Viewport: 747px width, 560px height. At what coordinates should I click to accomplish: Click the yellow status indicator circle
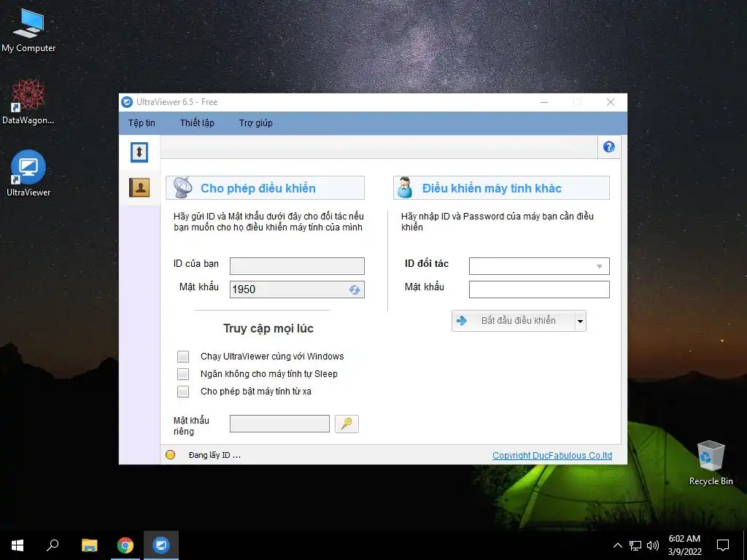170,455
